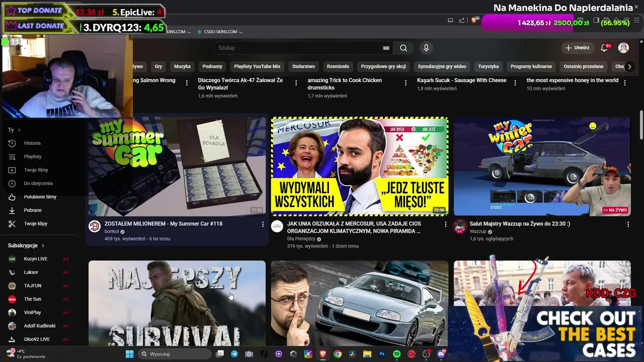Image resolution: width=644 pixels, height=362 pixels.
Task: Open File Explorer from the taskbar
Action: (x=367, y=354)
